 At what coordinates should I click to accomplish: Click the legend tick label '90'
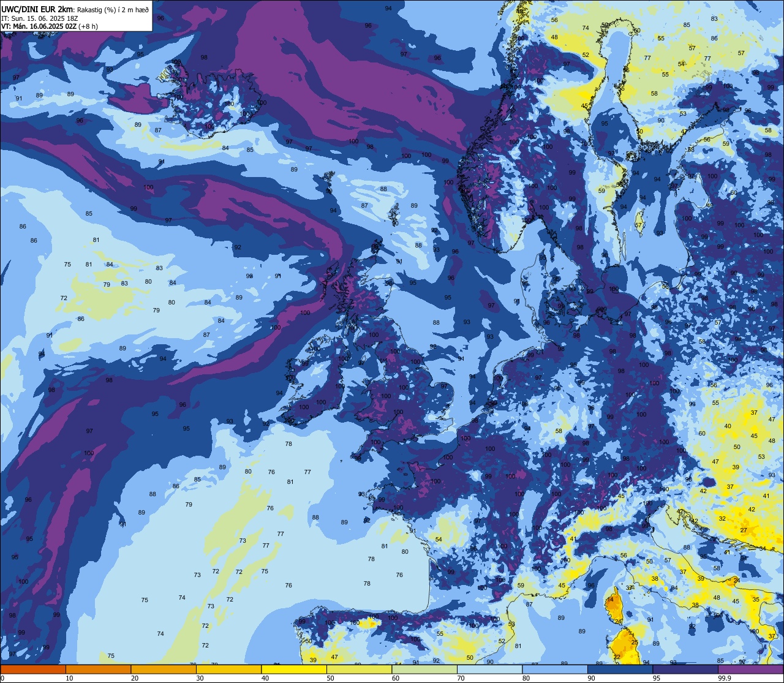click(591, 678)
